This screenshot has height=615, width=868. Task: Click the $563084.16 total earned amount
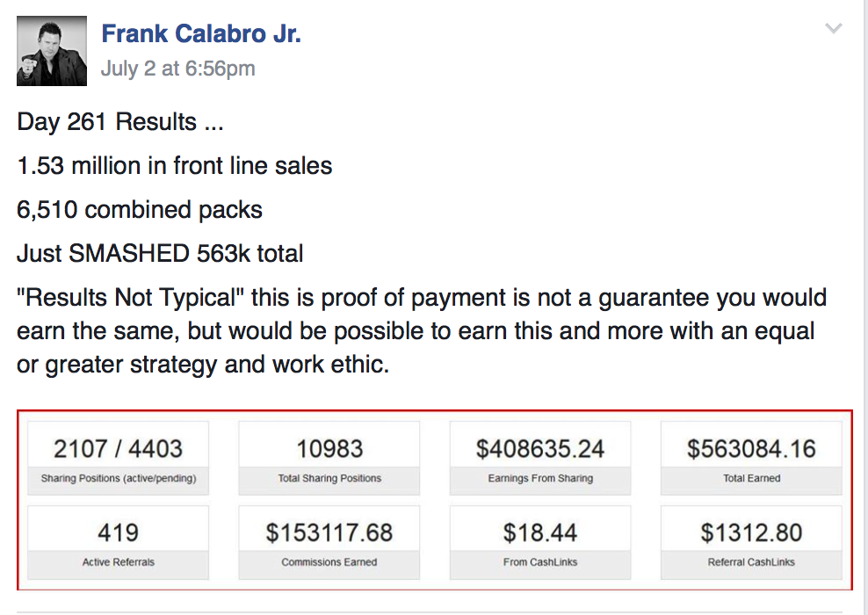[x=751, y=449]
